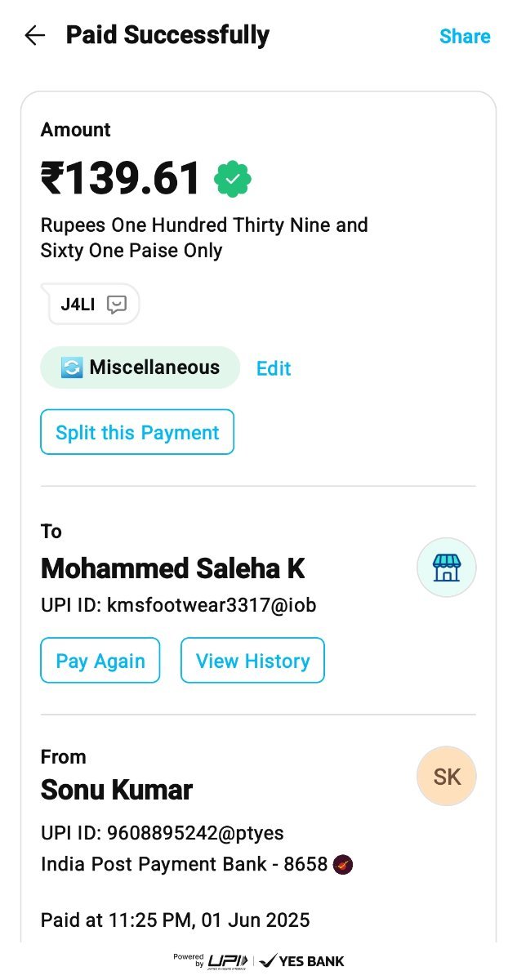The image size is (517, 980).
Task: Tap the back arrow icon
Action: pyautogui.click(x=35, y=35)
